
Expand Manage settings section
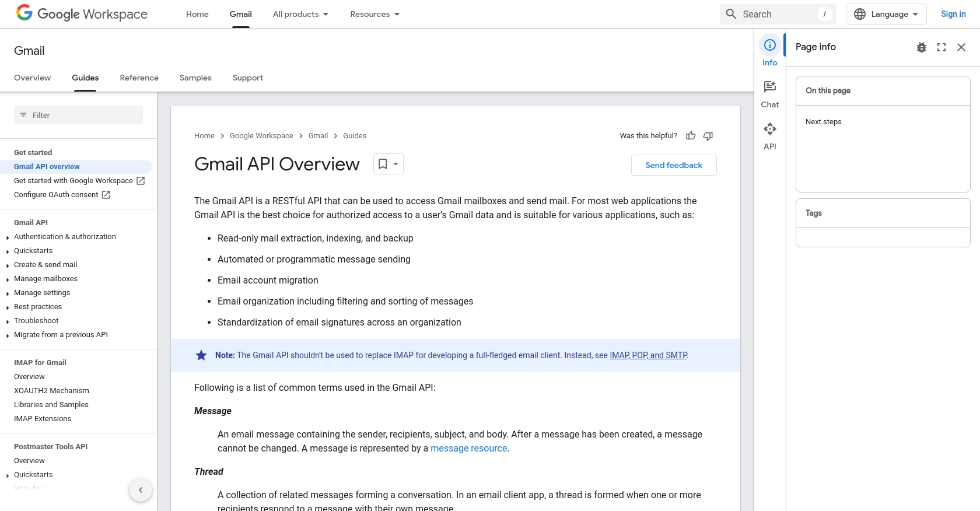point(7,293)
